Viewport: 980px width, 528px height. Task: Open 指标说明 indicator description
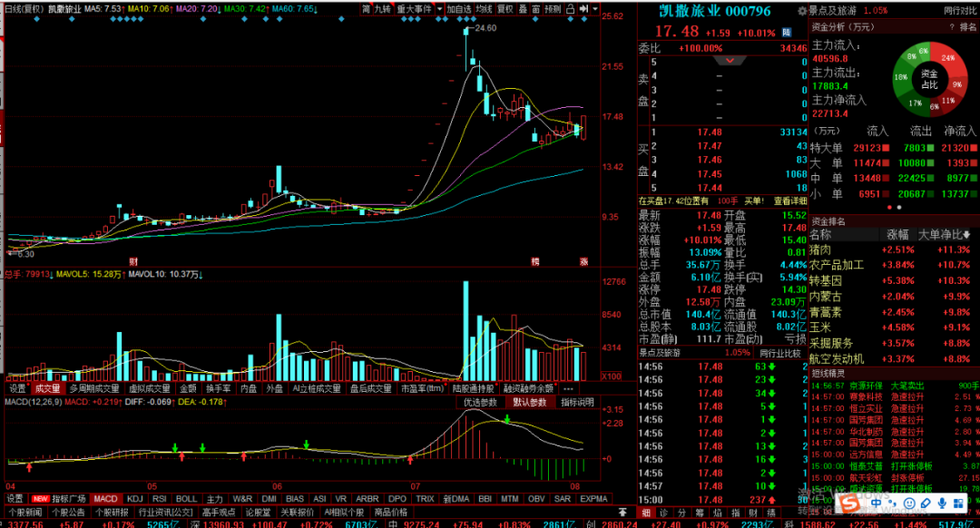click(x=577, y=403)
